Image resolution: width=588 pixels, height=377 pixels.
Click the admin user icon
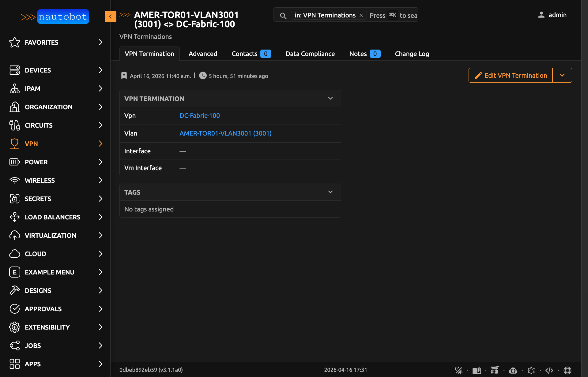tap(541, 15)
